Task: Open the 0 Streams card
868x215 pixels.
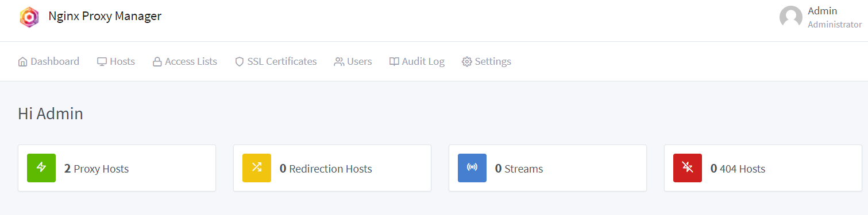Action: coord(547,168)
